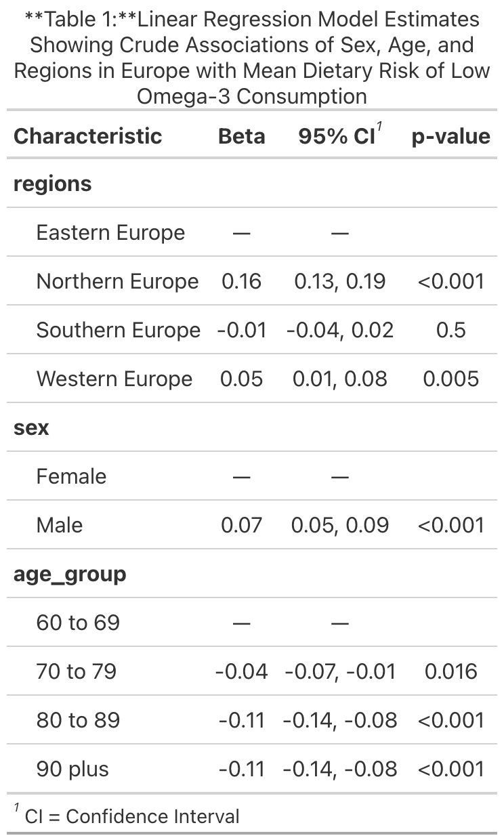Select the 80 to 89 row label
504x840 pixels.
(x=78, y=720)
